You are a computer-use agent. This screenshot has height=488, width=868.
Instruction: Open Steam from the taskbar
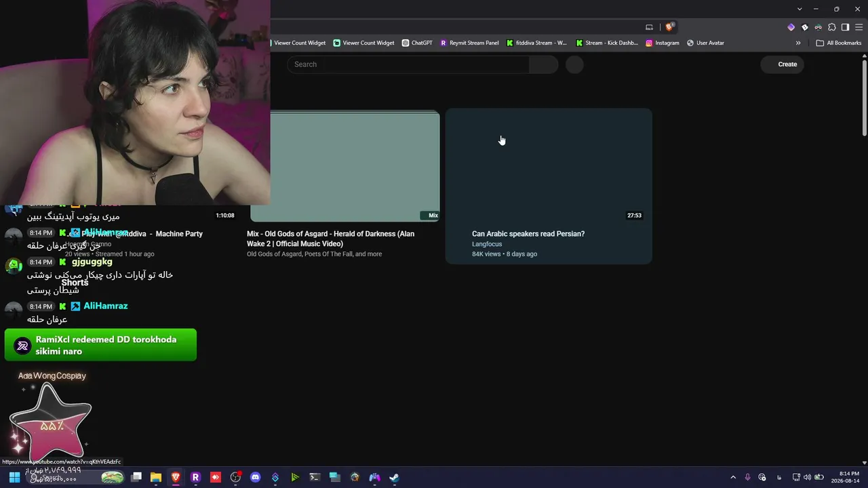(x=394, y=477)
